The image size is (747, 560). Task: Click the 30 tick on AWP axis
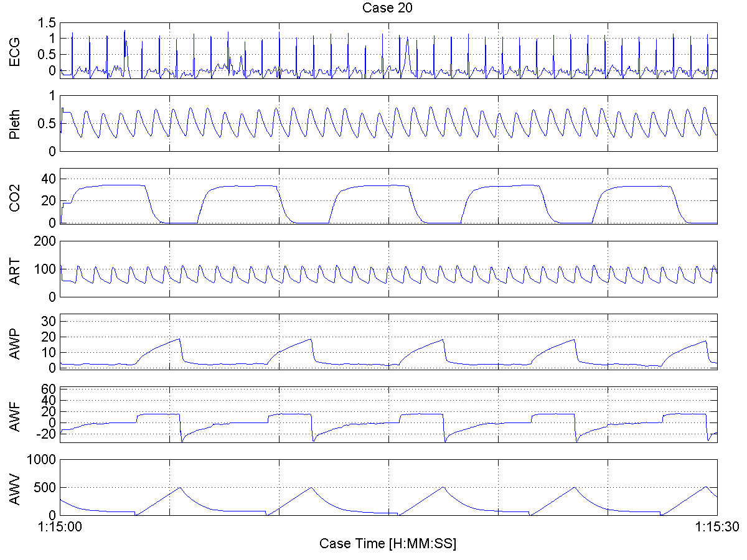point(49,320)
